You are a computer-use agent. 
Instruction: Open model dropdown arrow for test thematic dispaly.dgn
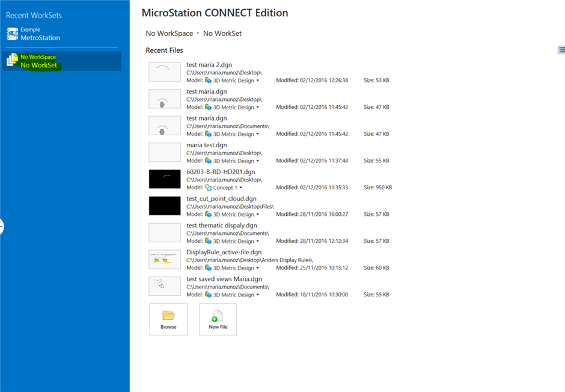pos(258,242)
